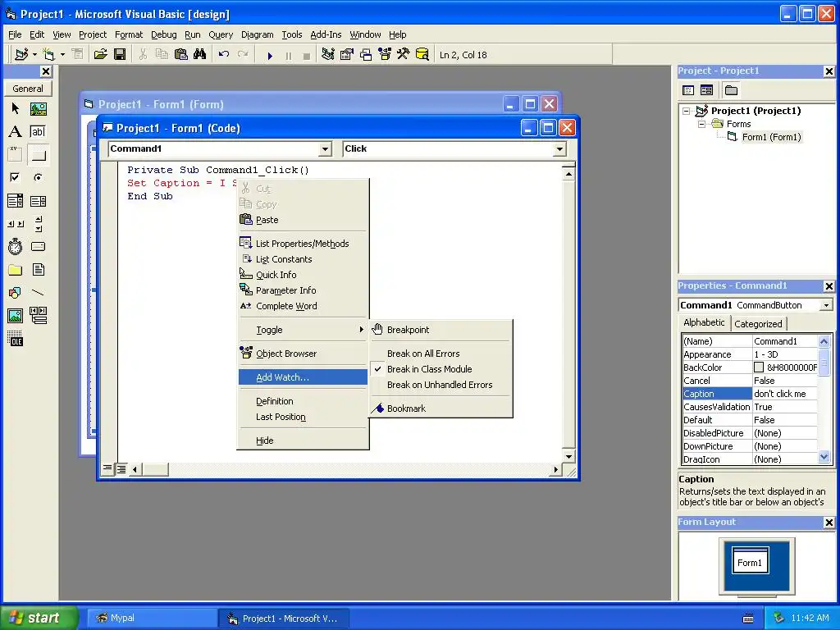Open the Click procedure dropdown in code window
Image resolution: width=840 pixels, height=630 pixels.
coord(559,149)
